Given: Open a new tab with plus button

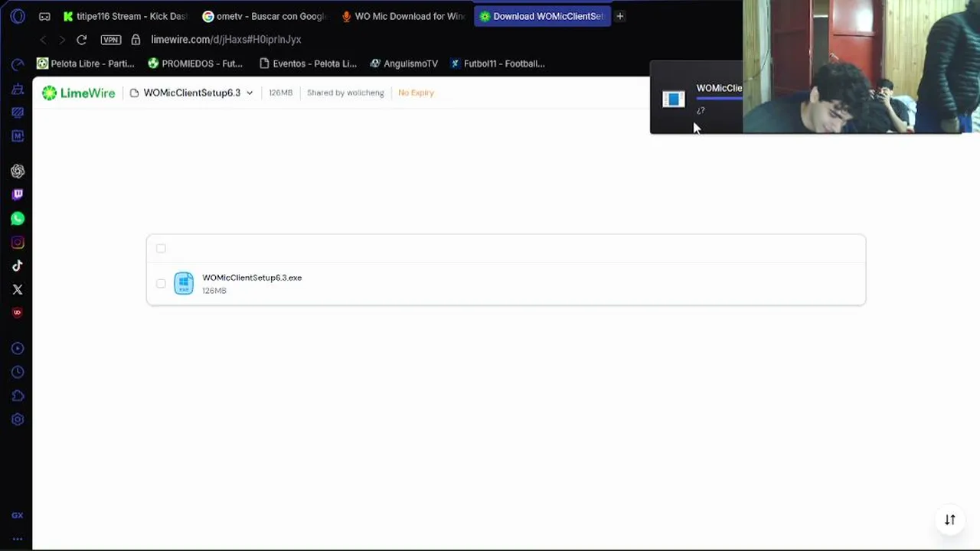Looking at the screenshot, I should [x=620, y=16].
